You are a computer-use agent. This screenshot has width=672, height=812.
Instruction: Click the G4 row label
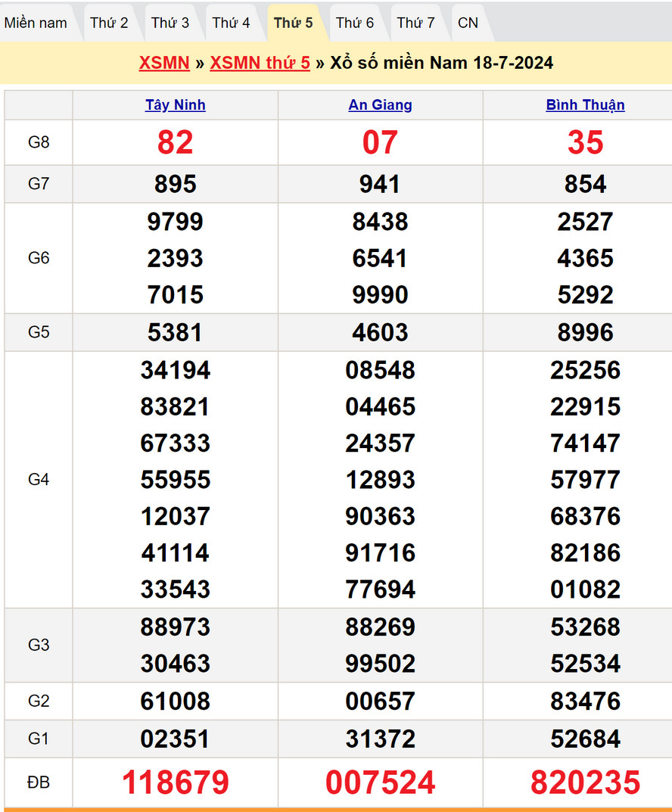point(39,479)
